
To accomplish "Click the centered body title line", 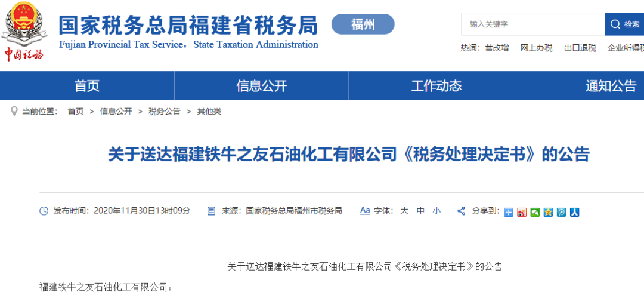I will [x=365, y=266].
